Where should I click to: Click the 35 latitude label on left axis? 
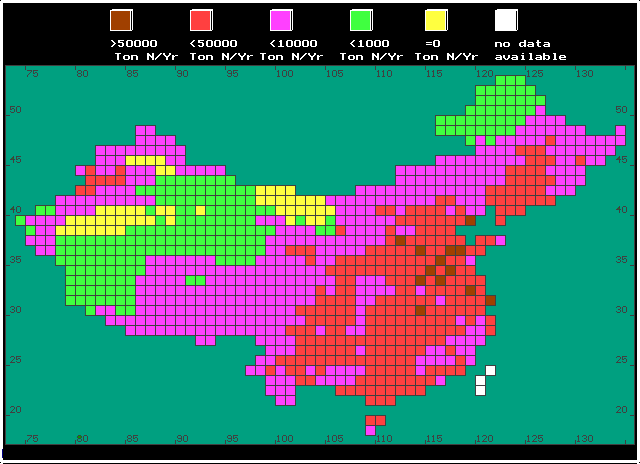pos(14,260)
